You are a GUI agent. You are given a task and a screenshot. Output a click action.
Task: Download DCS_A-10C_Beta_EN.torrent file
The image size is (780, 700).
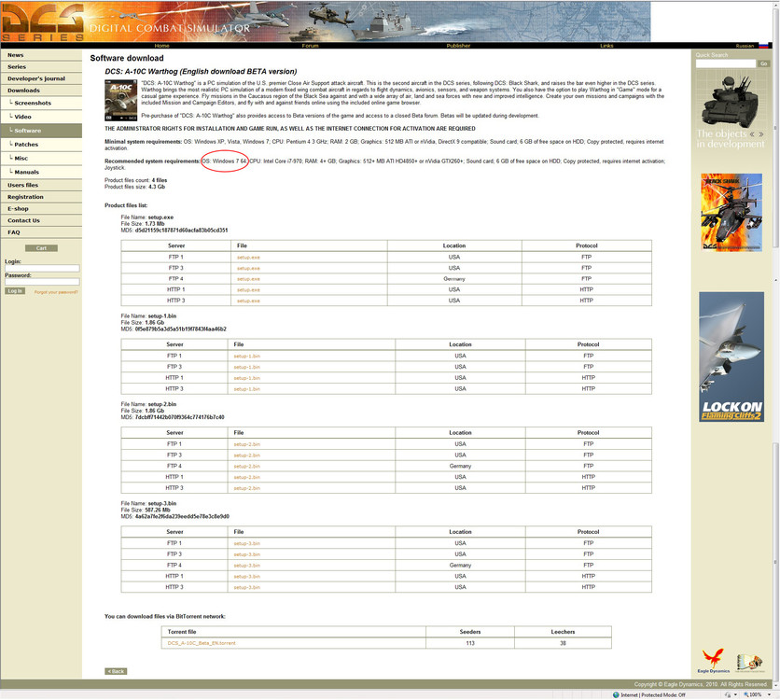click(202, 643)
